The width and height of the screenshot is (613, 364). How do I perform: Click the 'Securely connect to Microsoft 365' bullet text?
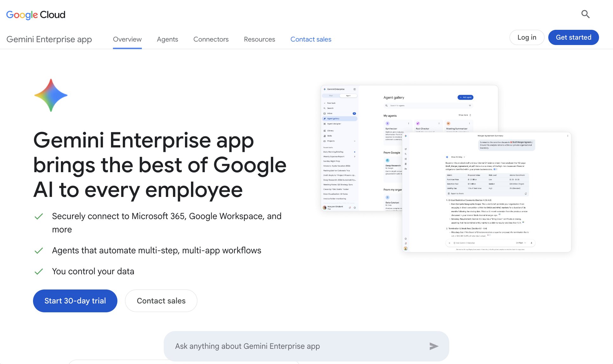point(167,223)
